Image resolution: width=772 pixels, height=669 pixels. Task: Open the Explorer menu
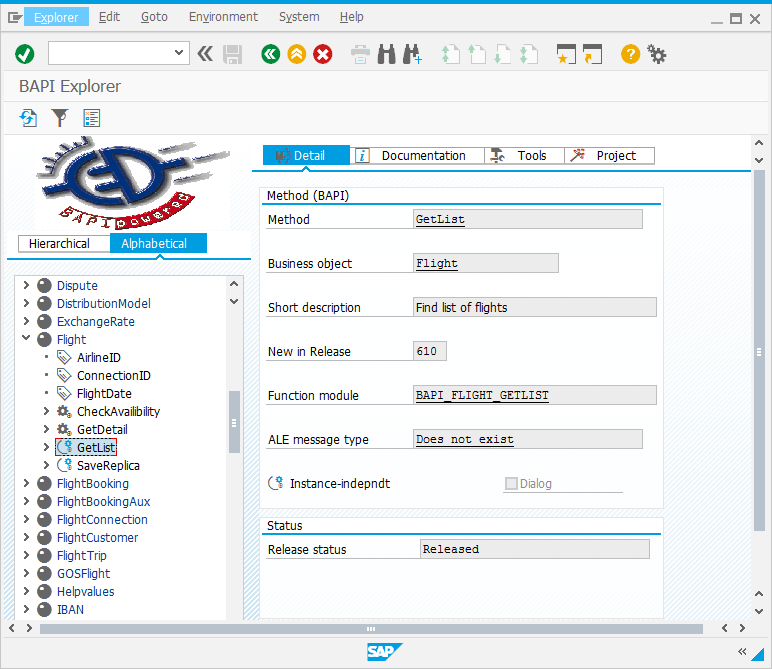(x=56, y=17)
